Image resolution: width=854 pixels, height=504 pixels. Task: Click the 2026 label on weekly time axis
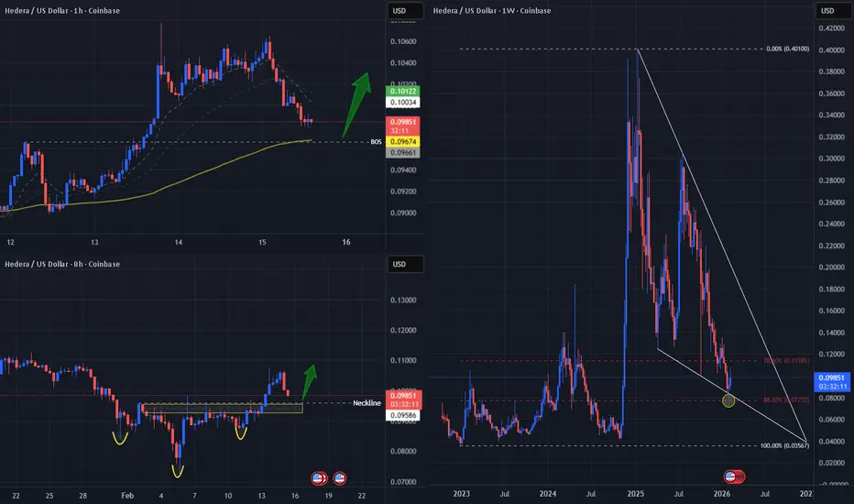(722, 494)
